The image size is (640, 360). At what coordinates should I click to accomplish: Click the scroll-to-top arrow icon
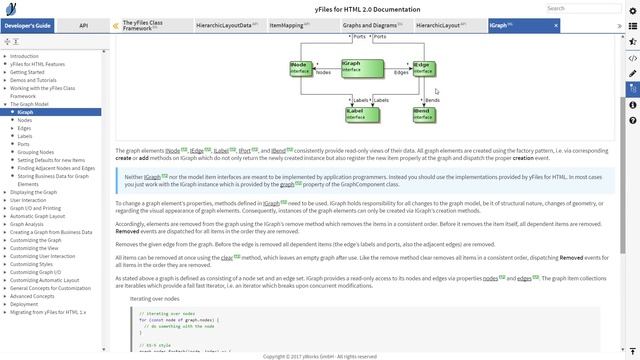(x=633, y=351)
